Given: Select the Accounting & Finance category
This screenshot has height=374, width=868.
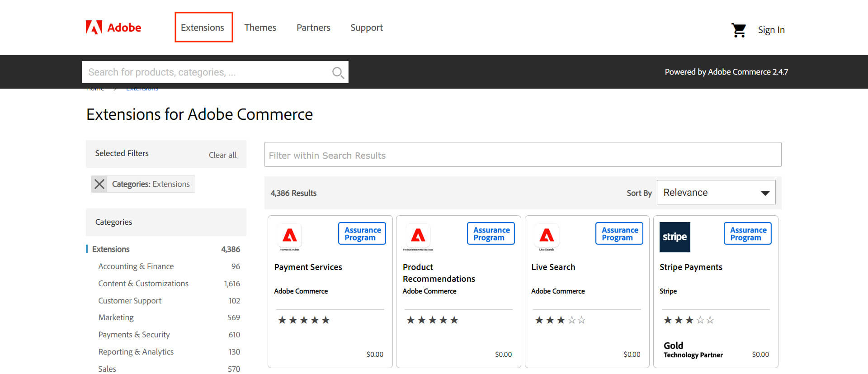Looking at the screenshot, I should click(136, 266).
